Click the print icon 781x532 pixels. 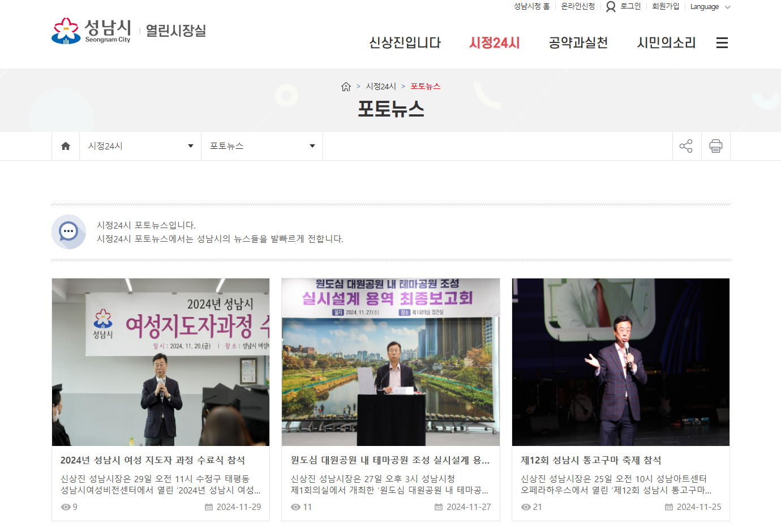(716, 146)
